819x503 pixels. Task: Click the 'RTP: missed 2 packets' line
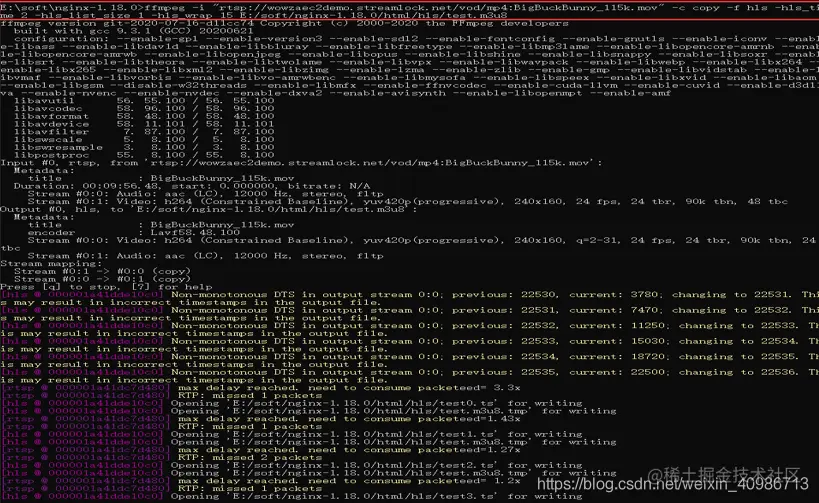click(161, 458)
